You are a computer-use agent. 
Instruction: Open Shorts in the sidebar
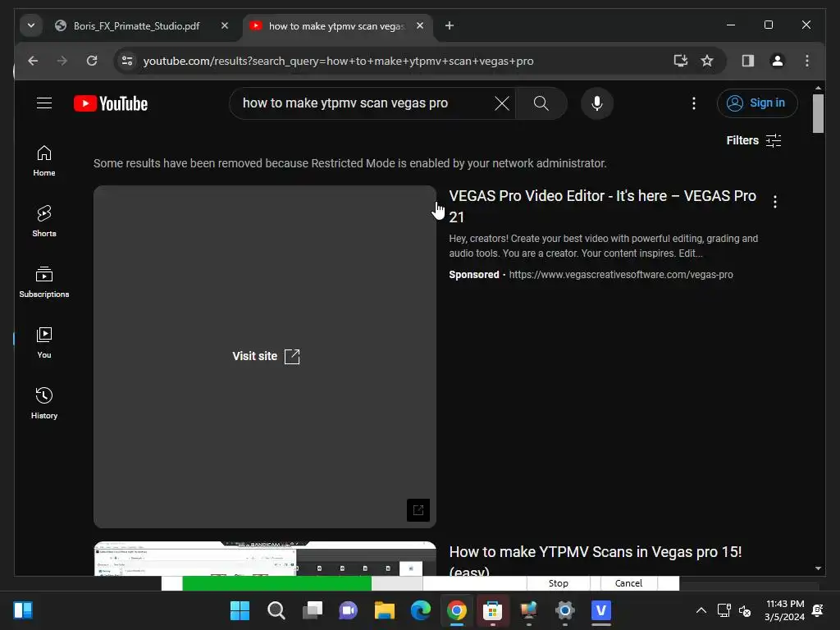pyautogui.click(x=44, y=221)
